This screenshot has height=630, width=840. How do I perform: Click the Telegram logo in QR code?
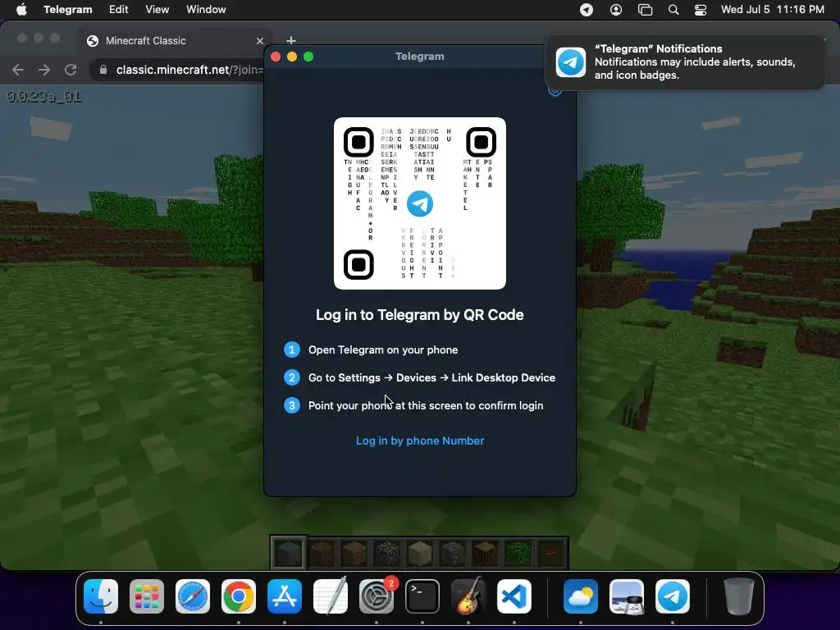click(420, 203)
